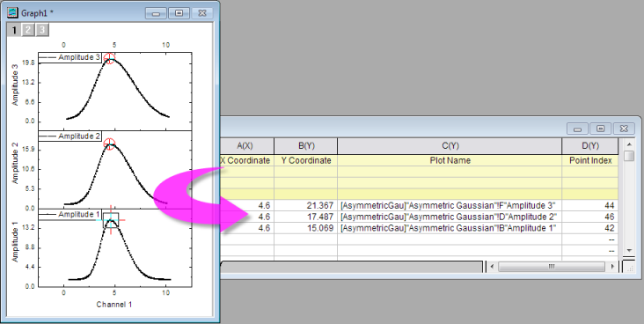Switch to layer 2 icon
Viewport: 644px width, 324px height.
[x=28, y=30]
